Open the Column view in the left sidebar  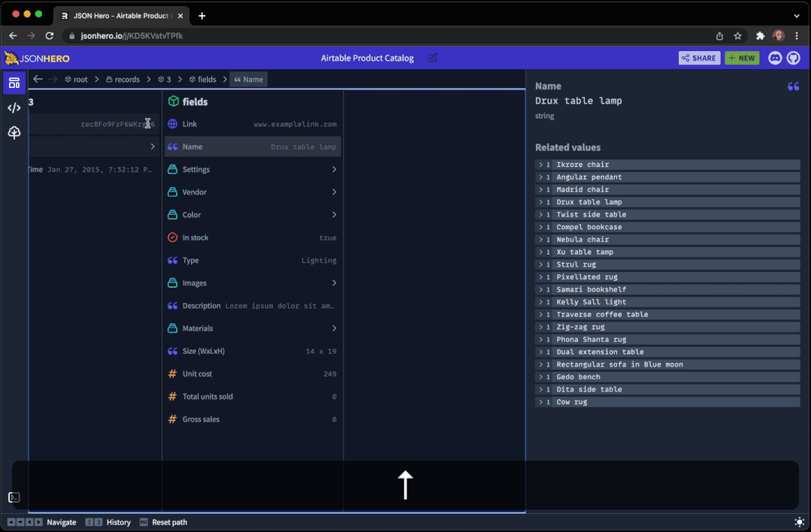(x=14, y=83)
